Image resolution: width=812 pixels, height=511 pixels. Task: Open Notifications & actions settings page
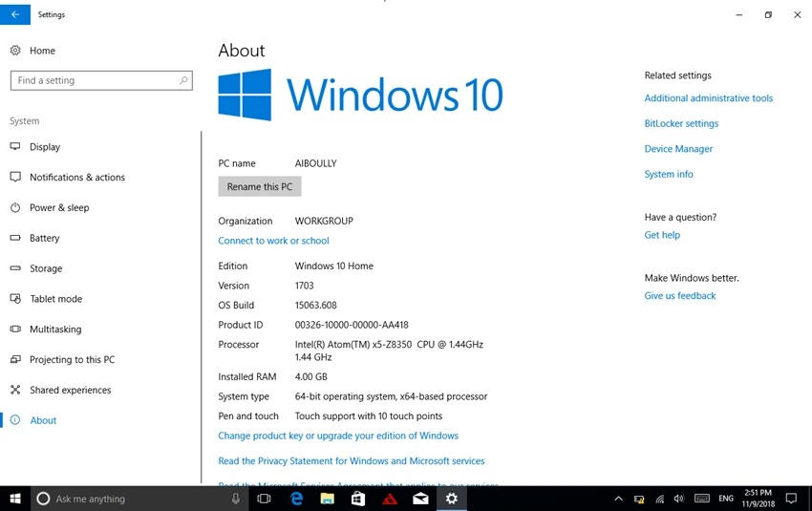(x=77, y=177)
